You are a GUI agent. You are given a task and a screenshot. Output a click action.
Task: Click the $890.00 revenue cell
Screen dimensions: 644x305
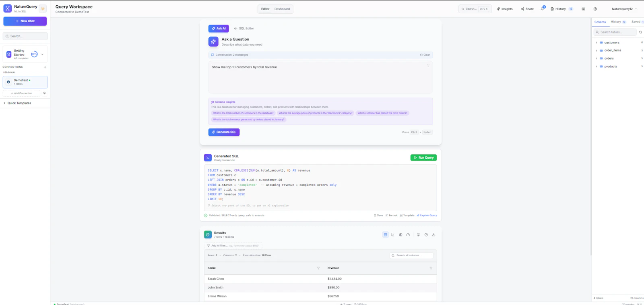click(333, 288)
